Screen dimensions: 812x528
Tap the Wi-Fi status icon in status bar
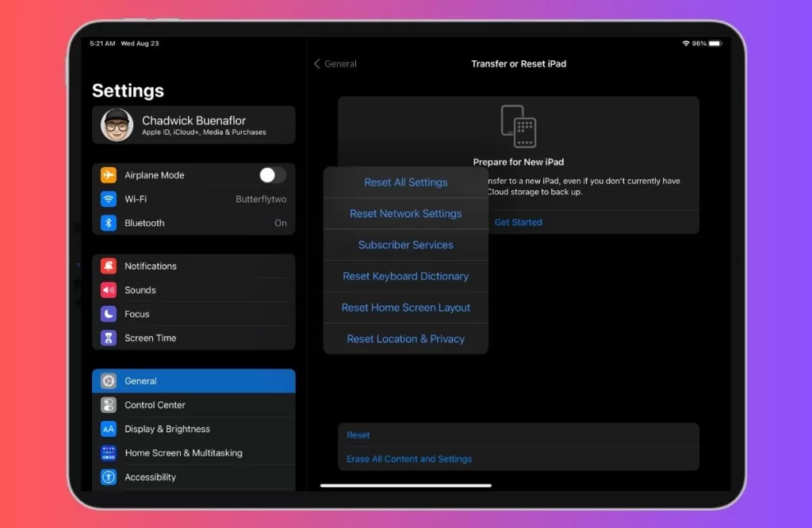686,44
